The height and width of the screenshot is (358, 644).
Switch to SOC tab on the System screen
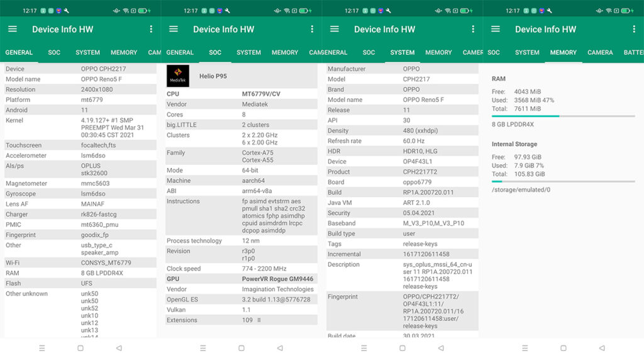tap(369, 53)
